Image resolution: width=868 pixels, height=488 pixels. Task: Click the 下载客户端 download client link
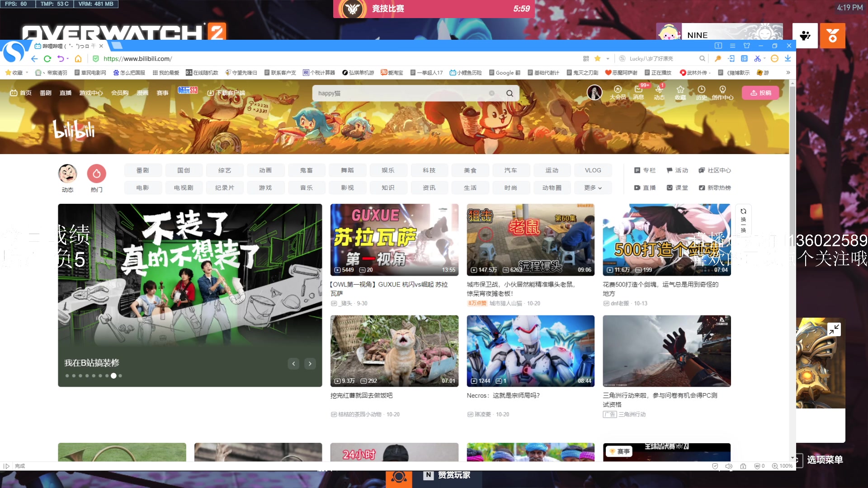(226, 93)
